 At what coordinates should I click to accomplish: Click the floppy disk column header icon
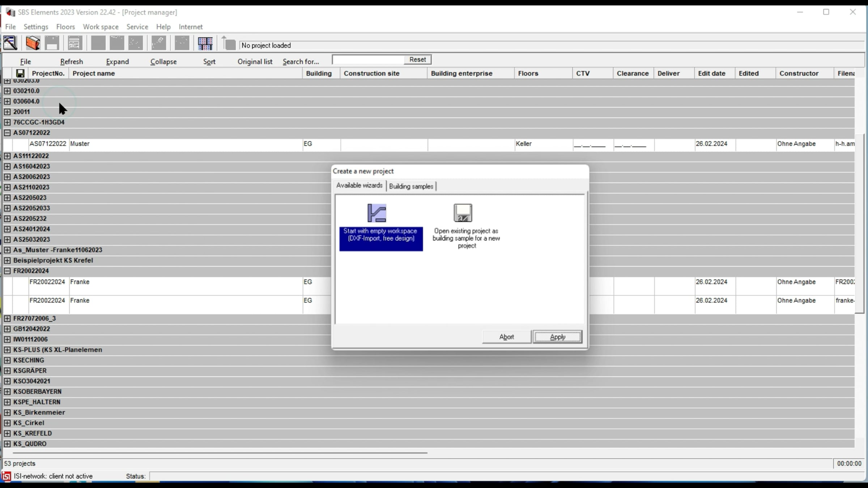20,73
